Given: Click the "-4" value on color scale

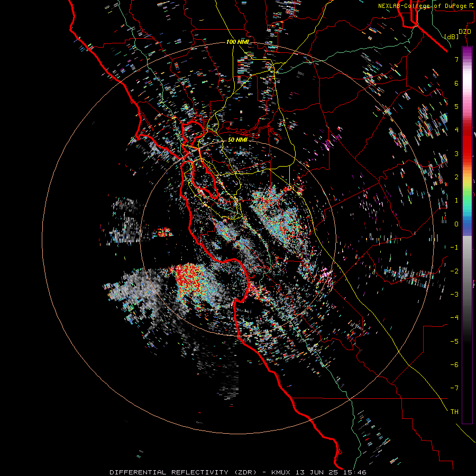Looking at the screenshot, I should (x=454, y=318).
